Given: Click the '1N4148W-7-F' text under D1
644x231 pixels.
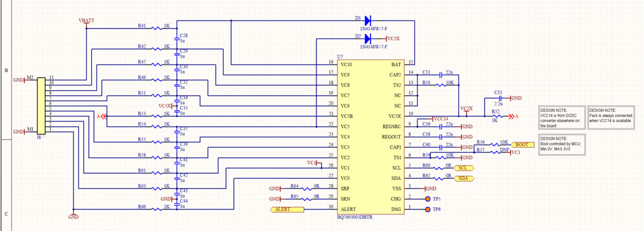Looking at the screenshot, I should 373,29.
